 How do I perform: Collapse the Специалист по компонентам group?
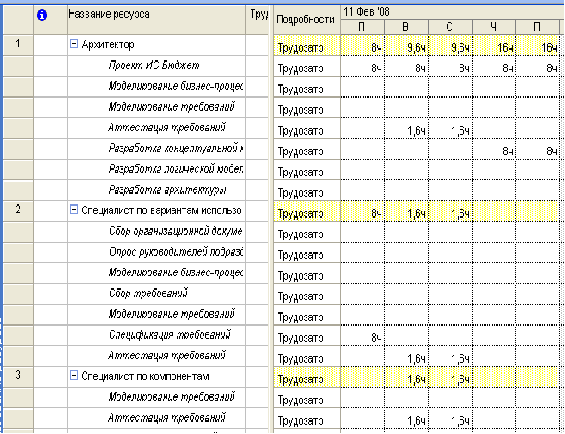[74, 376]
